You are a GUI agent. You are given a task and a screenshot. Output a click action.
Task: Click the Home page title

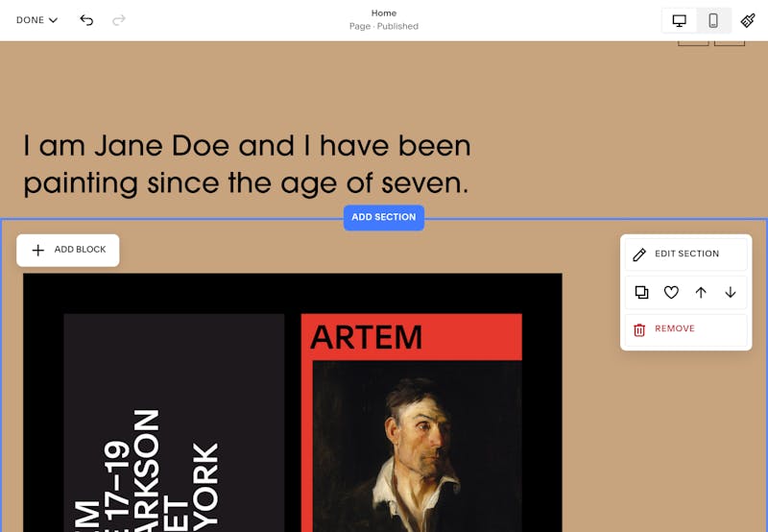383,13
